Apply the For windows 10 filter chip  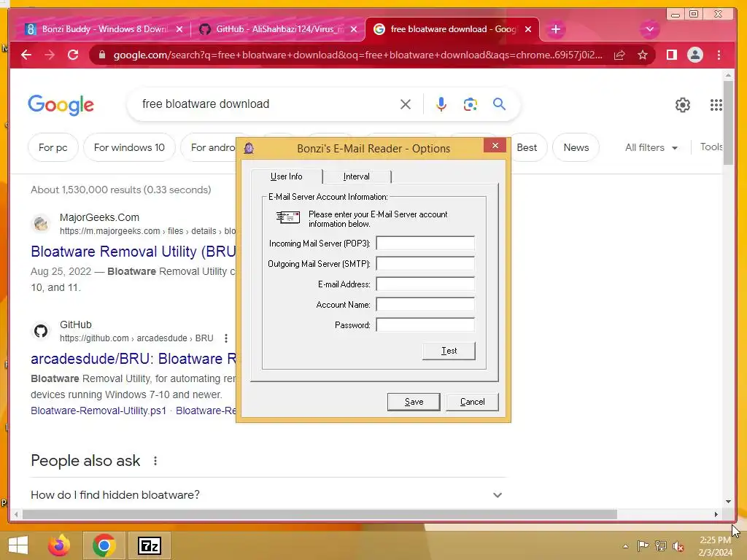pyautogui.click(x=129, y=147)
